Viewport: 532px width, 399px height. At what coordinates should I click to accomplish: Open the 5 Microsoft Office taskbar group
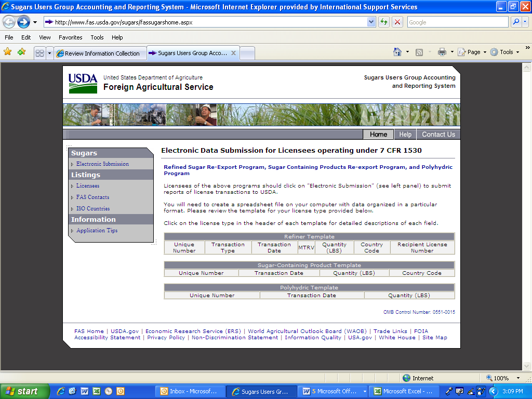click(x=334, y=391)
